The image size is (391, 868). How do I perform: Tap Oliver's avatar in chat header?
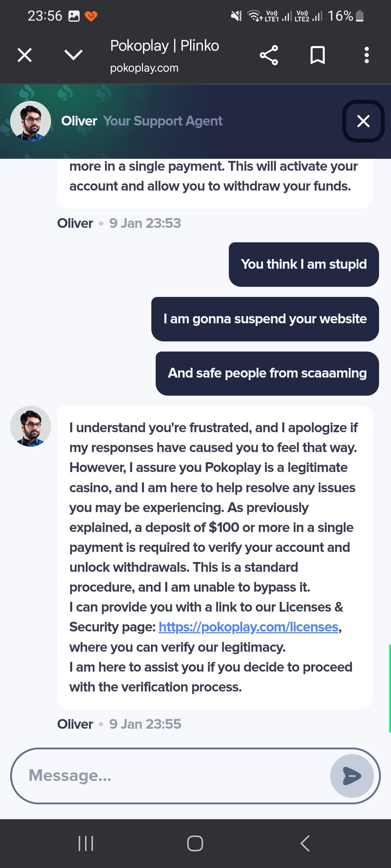coord(30,121)
